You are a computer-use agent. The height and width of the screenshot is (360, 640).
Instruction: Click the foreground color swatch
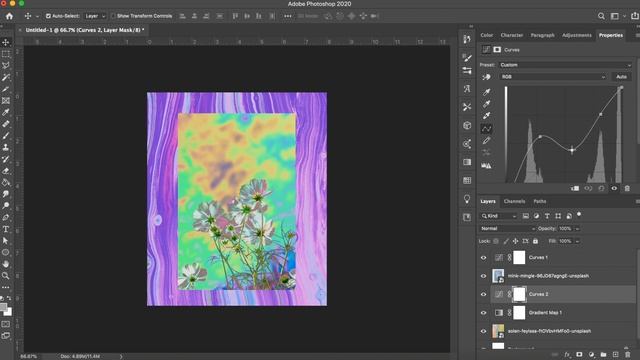point(3,307)
